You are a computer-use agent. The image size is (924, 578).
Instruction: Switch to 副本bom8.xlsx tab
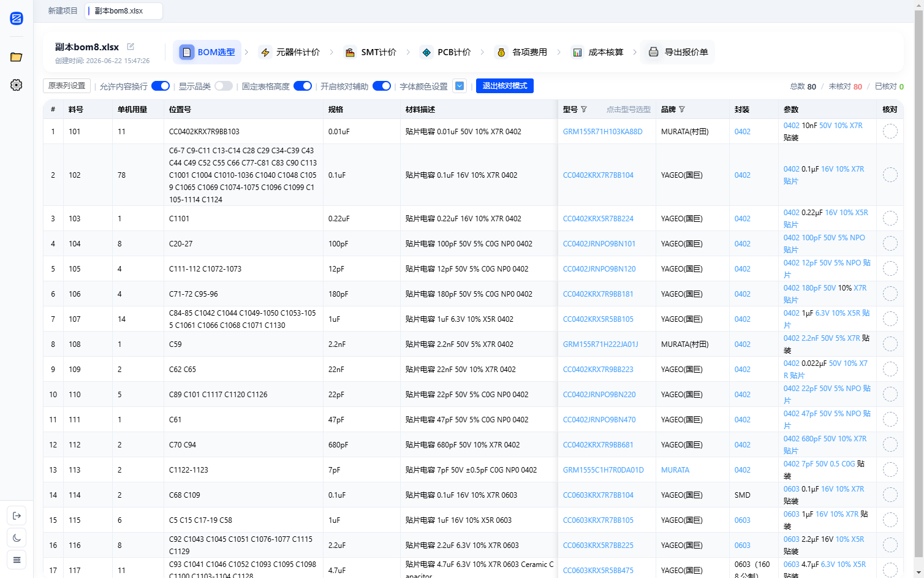click(x=124, y=11)
